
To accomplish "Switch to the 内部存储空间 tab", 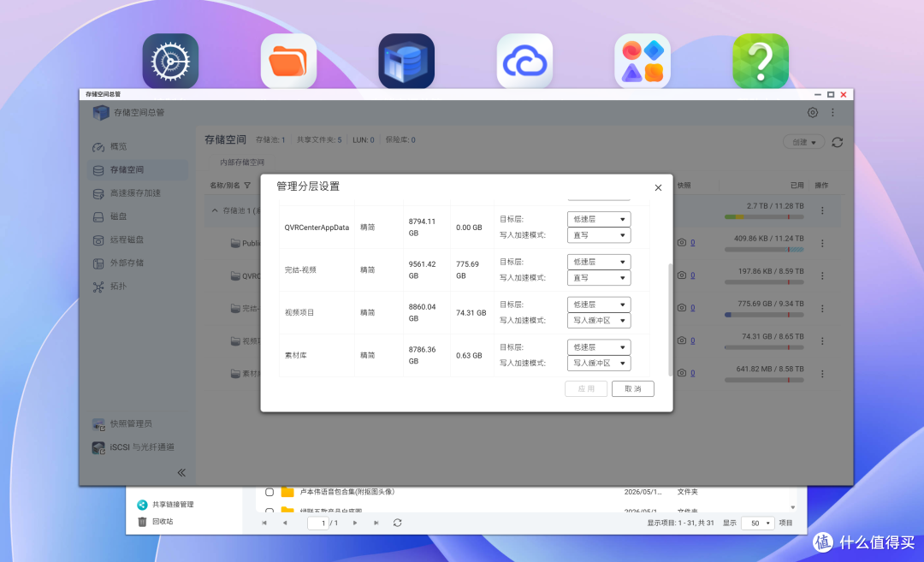I will pyautogui.click(x=241, y=162).
